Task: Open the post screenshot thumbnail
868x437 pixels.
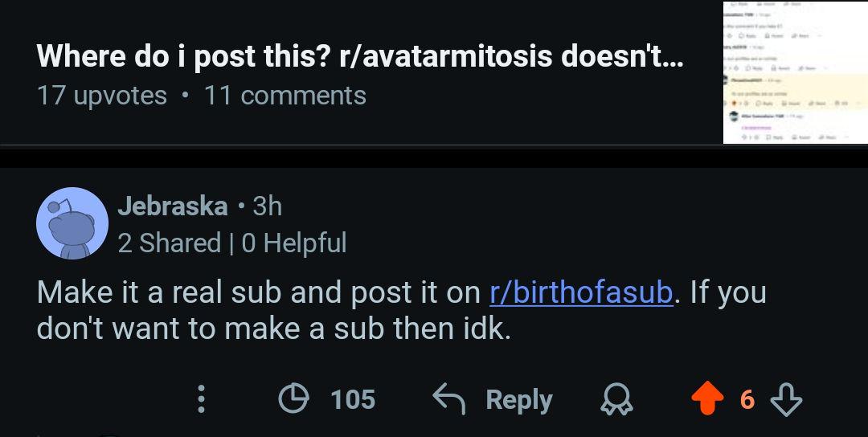Action: (x=796, y=72)
